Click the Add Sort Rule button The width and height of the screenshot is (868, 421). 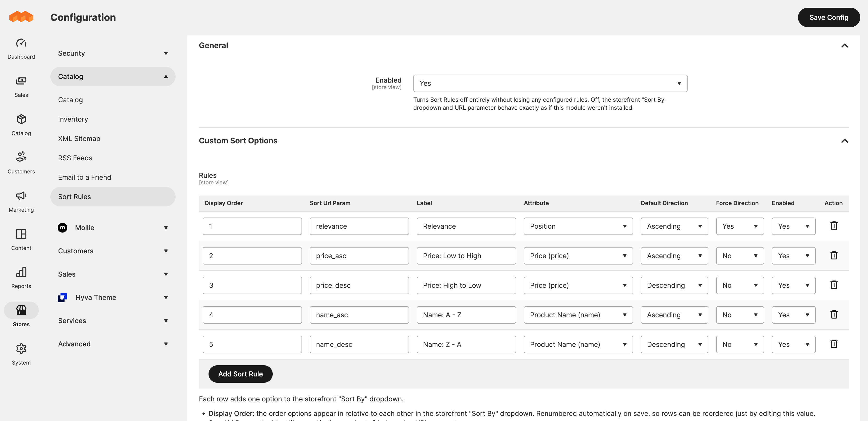click(x=240, y=374)
